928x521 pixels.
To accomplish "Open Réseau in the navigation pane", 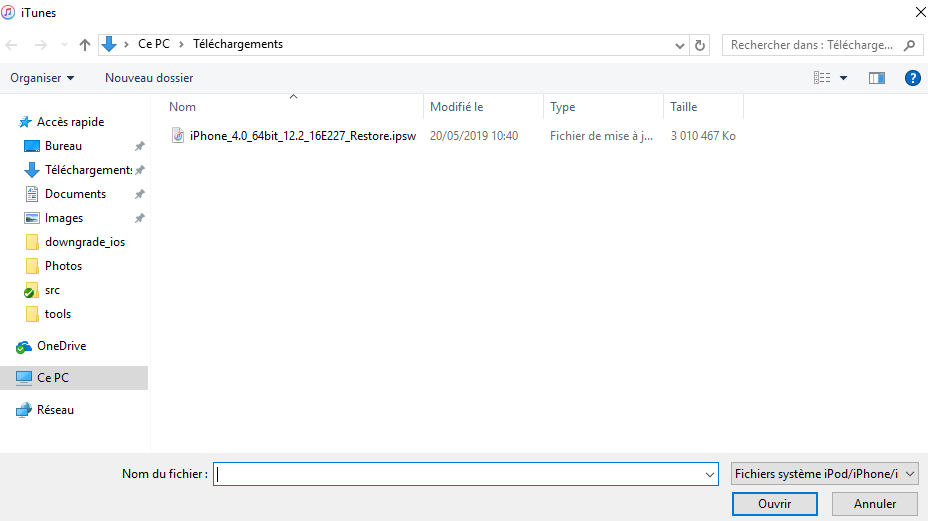I will (x=55, y=410).
